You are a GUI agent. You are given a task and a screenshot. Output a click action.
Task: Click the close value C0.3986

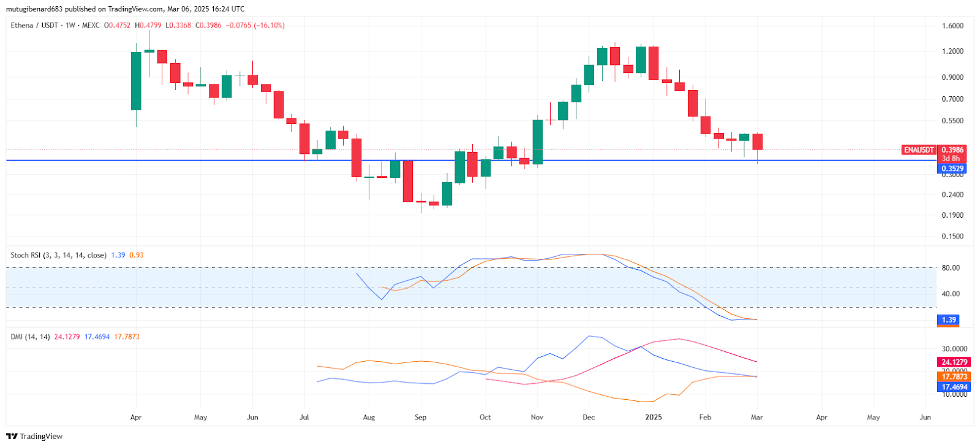[x=208, y=25]
